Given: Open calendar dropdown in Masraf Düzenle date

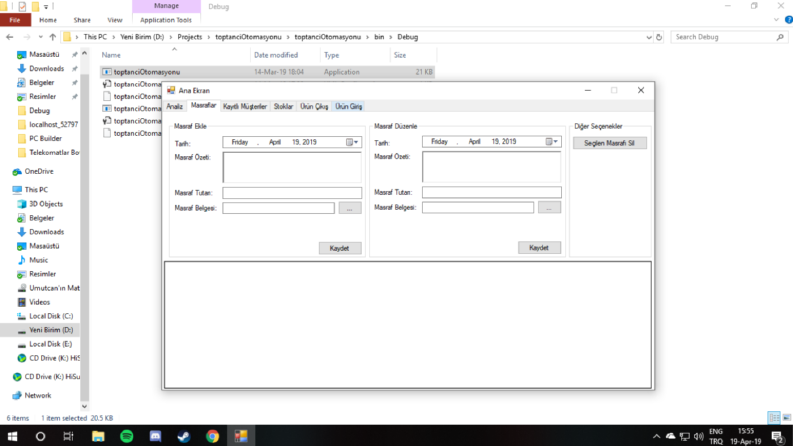Looking at the screenshot, I should (x=552, y=142).
